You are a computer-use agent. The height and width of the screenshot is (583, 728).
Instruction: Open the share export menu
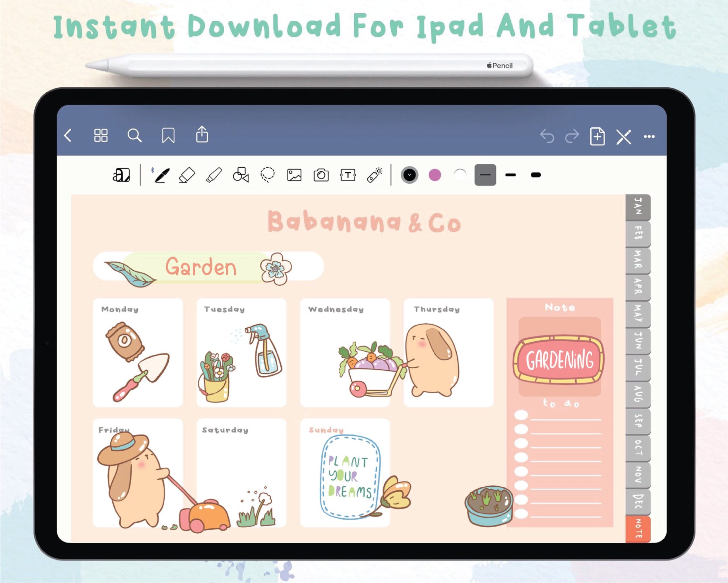[202, 134]
